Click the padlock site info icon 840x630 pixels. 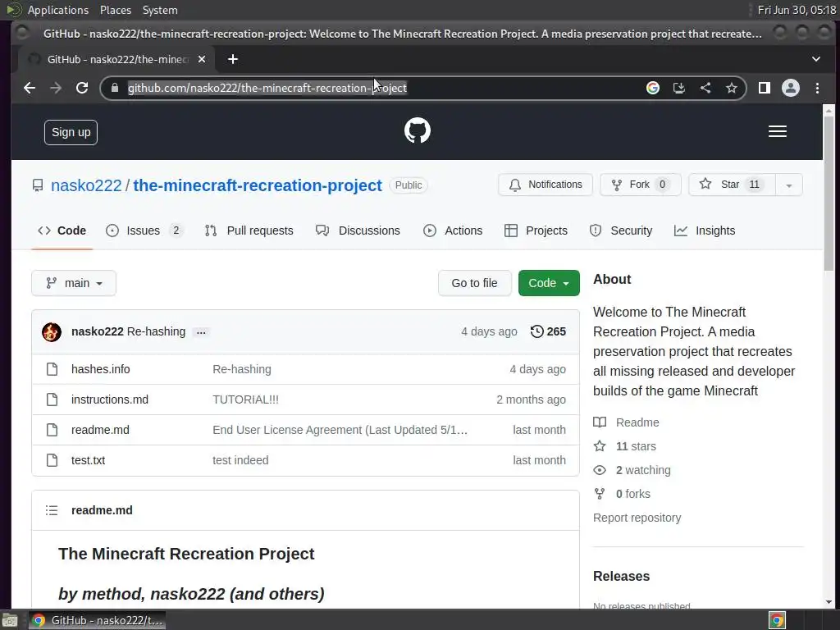pos(115,88)
